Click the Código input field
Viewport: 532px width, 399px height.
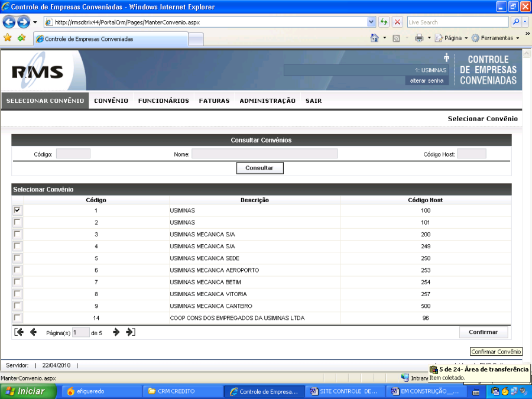click(x=73, y=154)
